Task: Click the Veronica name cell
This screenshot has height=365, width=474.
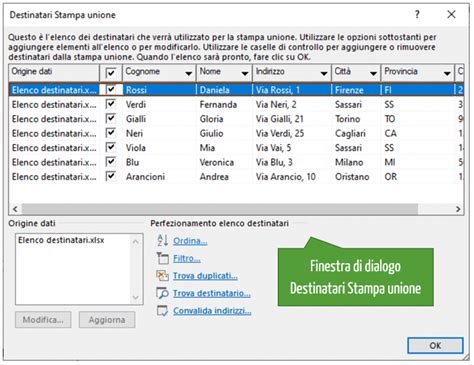Action: [x=224, y=162]
